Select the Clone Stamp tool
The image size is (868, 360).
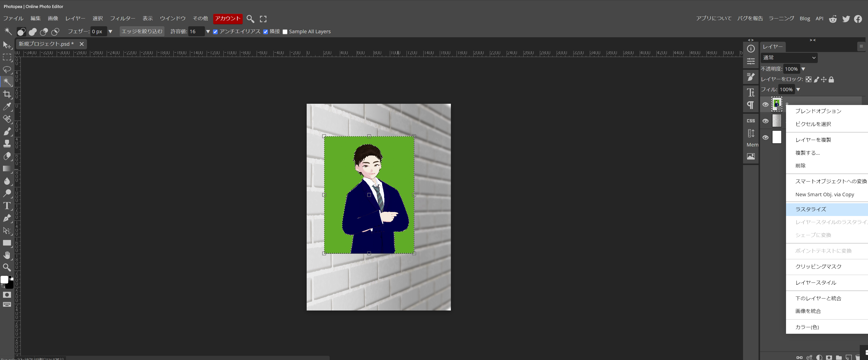coord(7,143)
